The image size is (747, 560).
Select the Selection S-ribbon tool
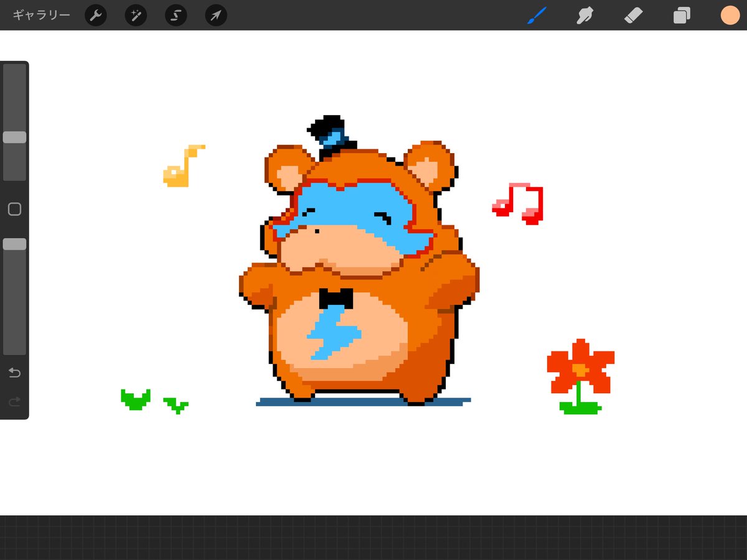coord(176,16)
